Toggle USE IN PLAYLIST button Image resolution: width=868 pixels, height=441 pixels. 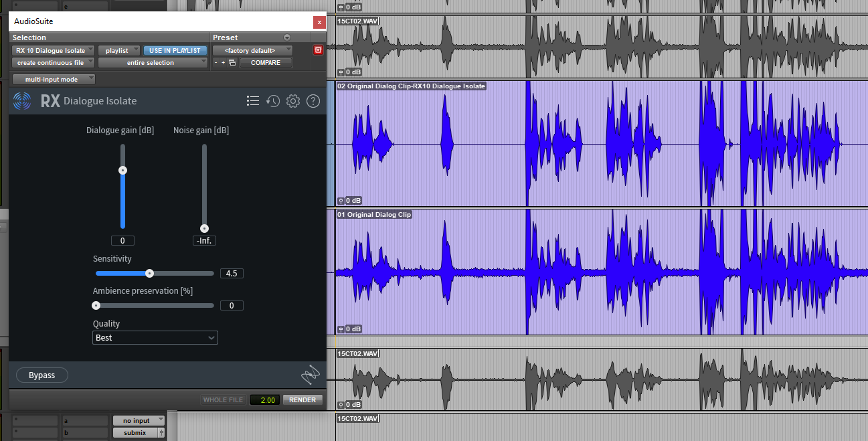click(x=175, y=50)
